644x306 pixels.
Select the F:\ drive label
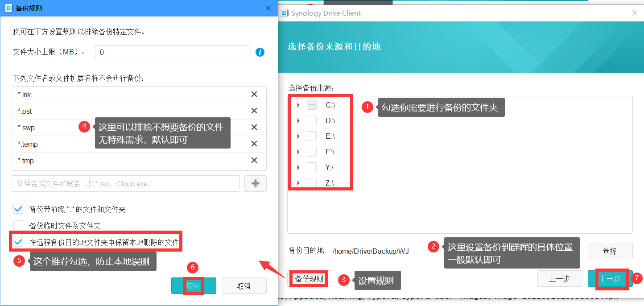(x=330, y=152)
